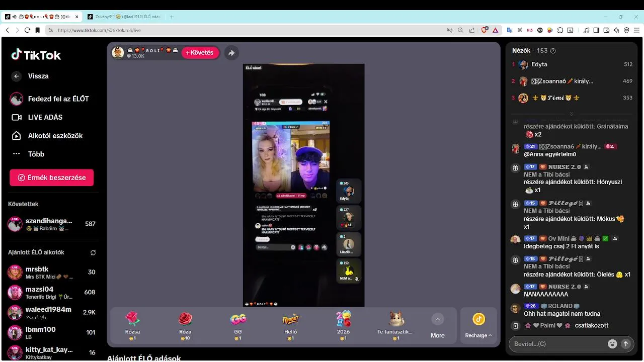Open the emoji picker in chat
Image resolution: width=644 pixels, height=362 pixels.
(x=612, y=344)
